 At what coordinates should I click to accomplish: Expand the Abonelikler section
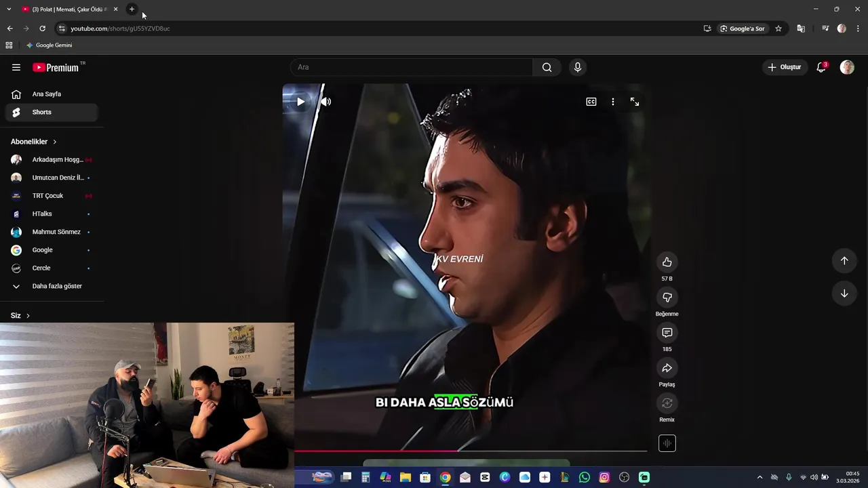[x=34, y=142]
